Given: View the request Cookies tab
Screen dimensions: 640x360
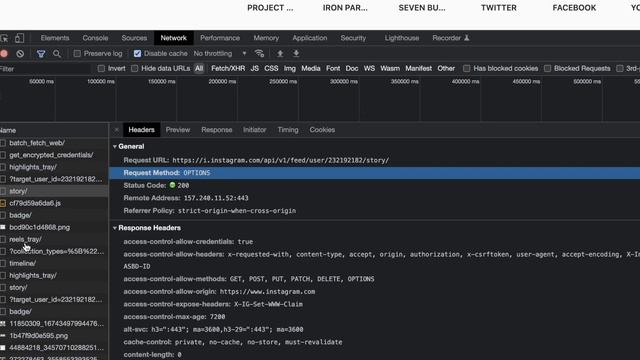Looking at the screenshot, I should click(x=322, y=130).
